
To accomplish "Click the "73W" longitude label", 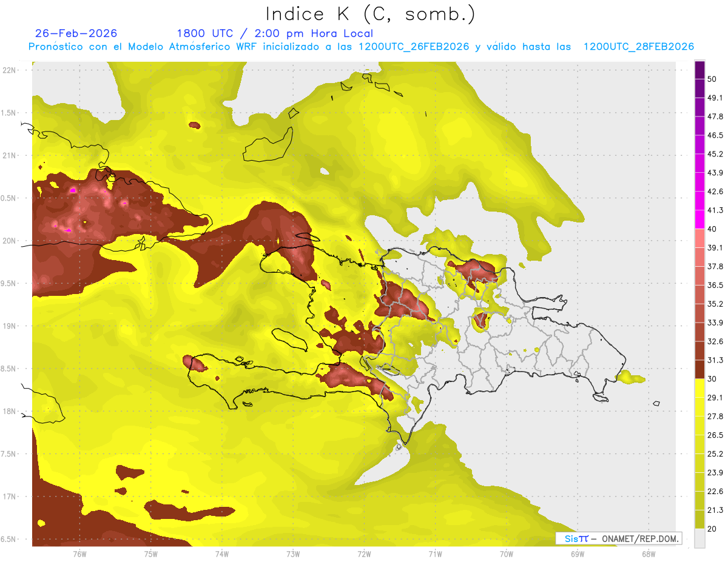I will pyautogui.click(x=293, y=554).
